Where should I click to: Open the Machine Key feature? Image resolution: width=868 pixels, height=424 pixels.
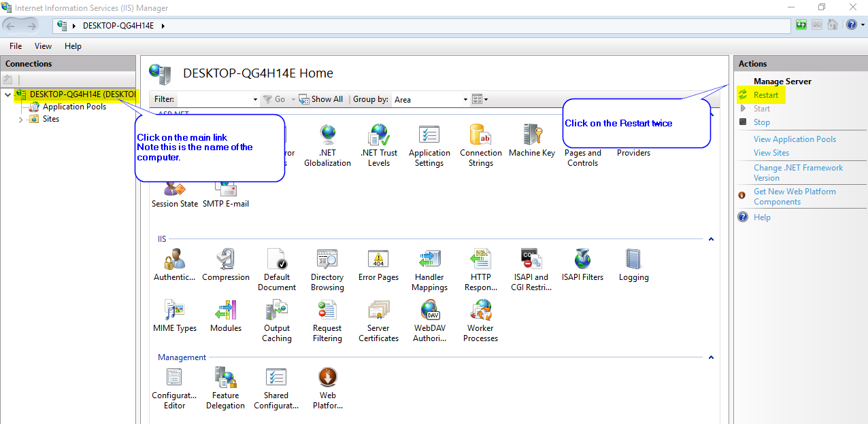pos(532,141)
